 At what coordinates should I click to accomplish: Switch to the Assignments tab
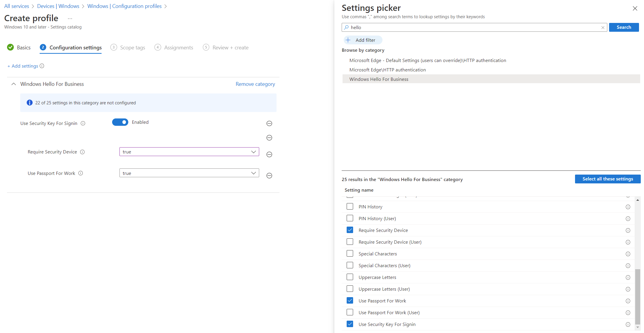click(178, 47)
